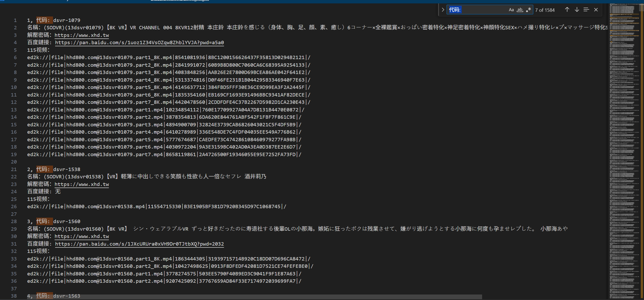
Task: Open xhd.tw link on line 23
Action: click(81, 184)
